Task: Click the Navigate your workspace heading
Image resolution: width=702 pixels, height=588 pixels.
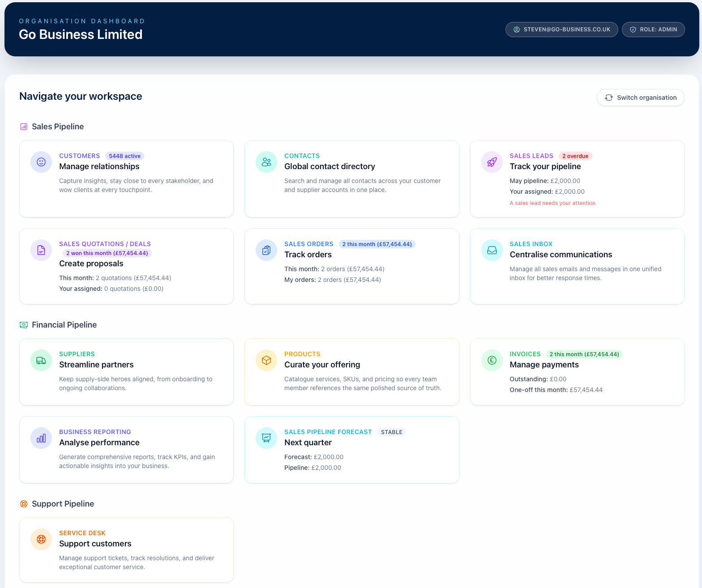Action: pos(81,96)
